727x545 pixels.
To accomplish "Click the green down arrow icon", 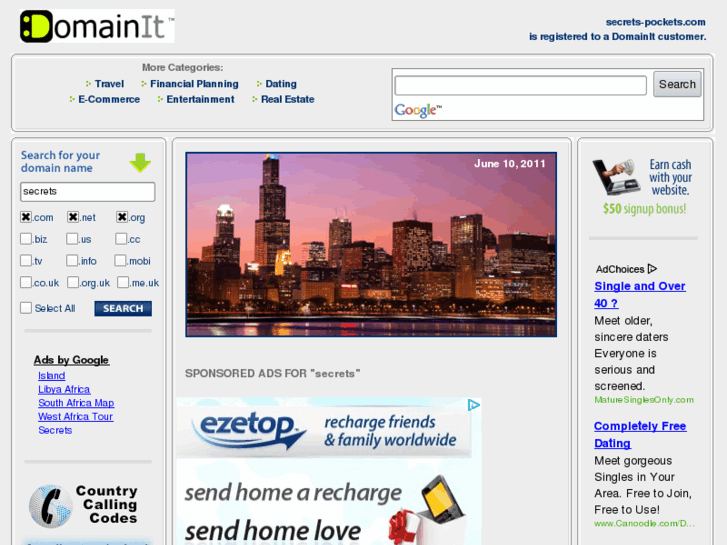I will 140,163.
